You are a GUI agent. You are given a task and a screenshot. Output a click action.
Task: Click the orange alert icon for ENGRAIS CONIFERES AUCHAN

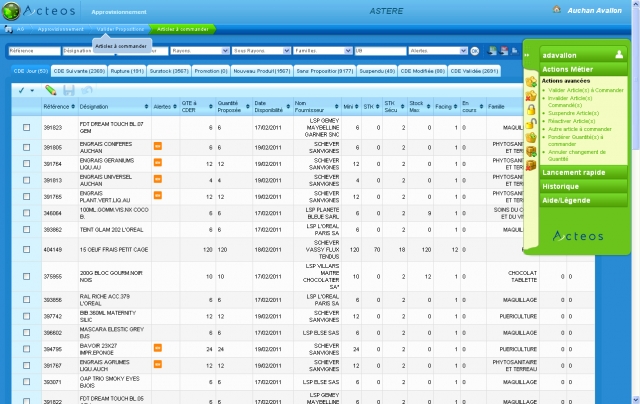pos(158,146)
